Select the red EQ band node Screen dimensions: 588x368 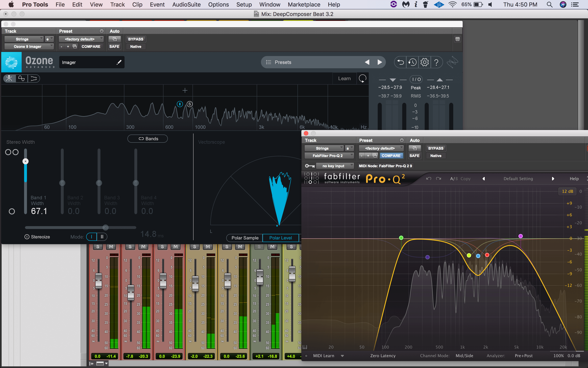[487, 255]
